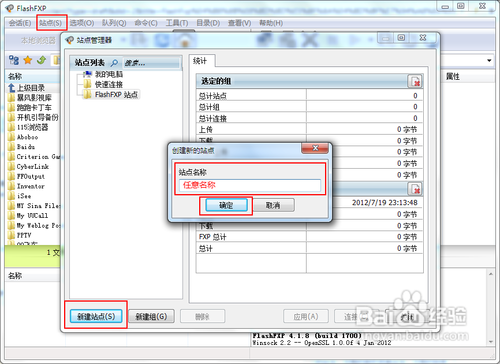The width and height of the screenshot is (500, 364).
Task: Select FlashFXP 站点 folder in site list
Action: [116, 95]
